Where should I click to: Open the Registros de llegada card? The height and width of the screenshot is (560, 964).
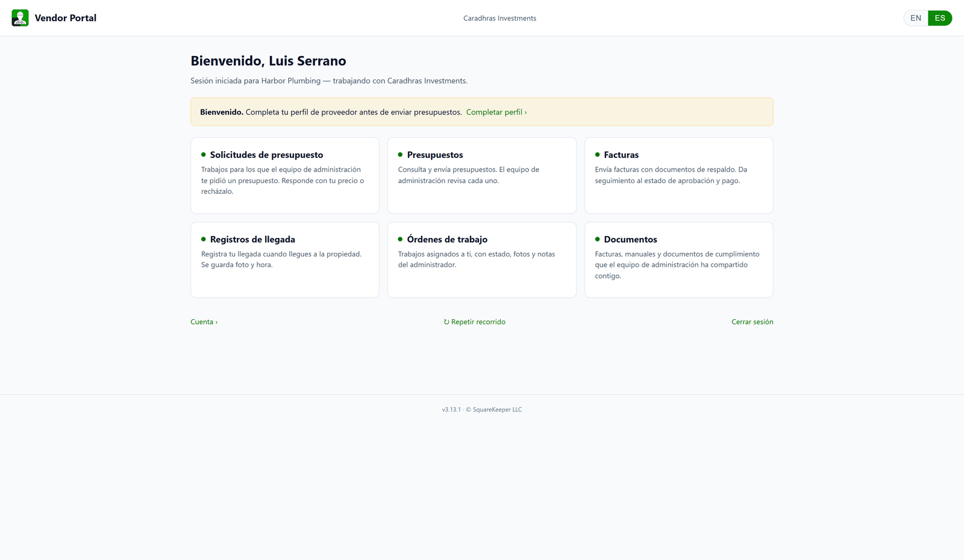[285, 260]
